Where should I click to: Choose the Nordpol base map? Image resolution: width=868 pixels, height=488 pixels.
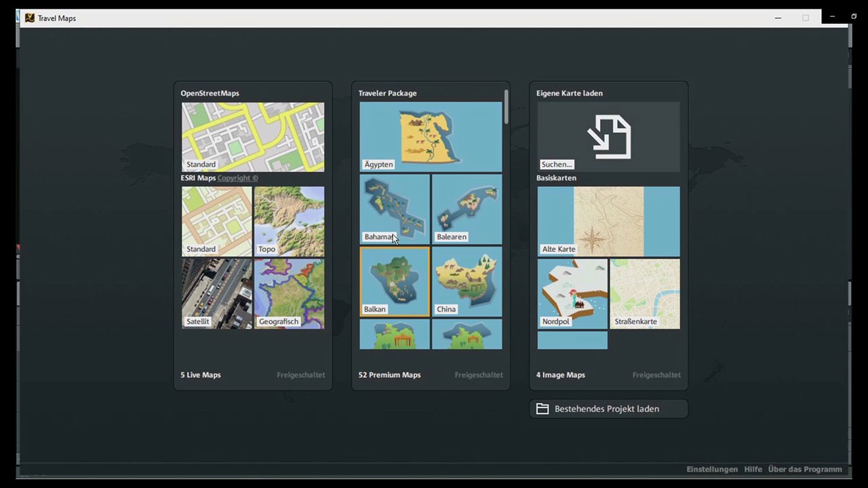[572, 293]
